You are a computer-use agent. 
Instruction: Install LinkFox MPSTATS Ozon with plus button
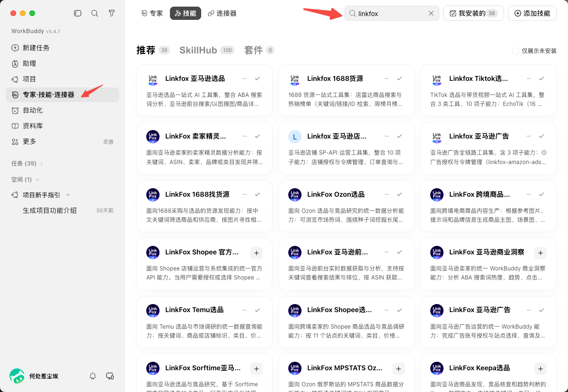point(398,368)
